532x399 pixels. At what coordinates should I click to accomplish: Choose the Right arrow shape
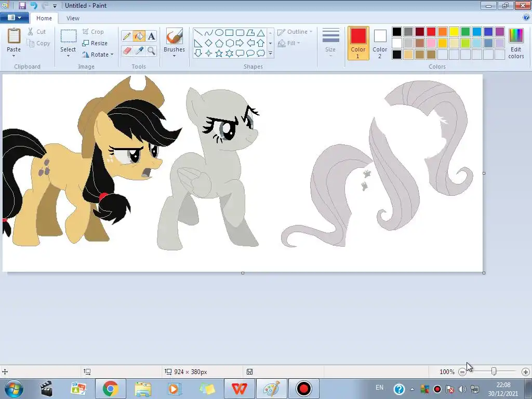(x=240, y=43)
